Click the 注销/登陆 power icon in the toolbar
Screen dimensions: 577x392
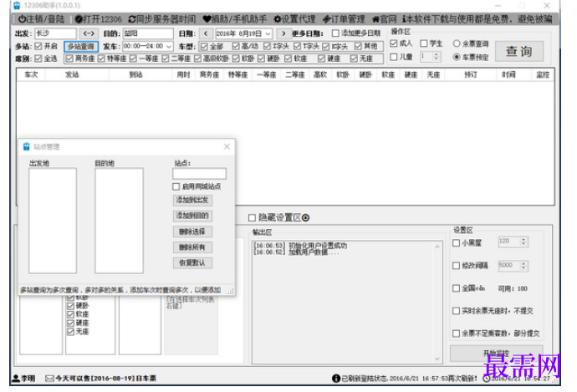pos(23,19)
